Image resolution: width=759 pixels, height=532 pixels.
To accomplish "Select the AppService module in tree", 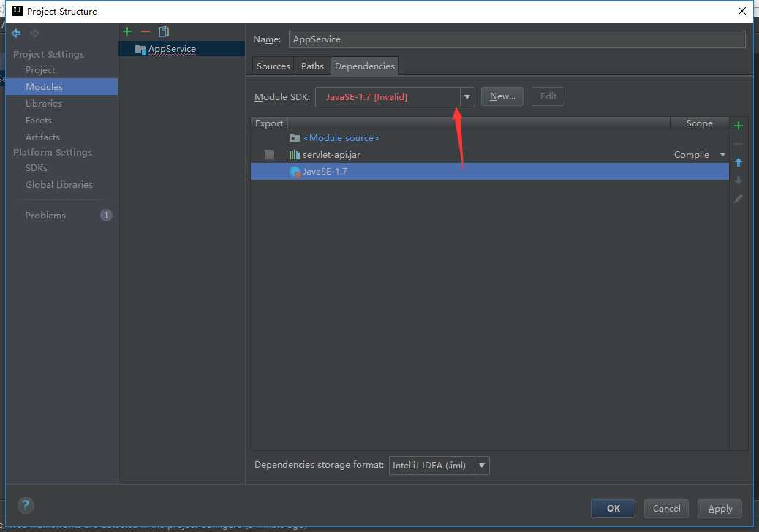I will coord(181,49).
